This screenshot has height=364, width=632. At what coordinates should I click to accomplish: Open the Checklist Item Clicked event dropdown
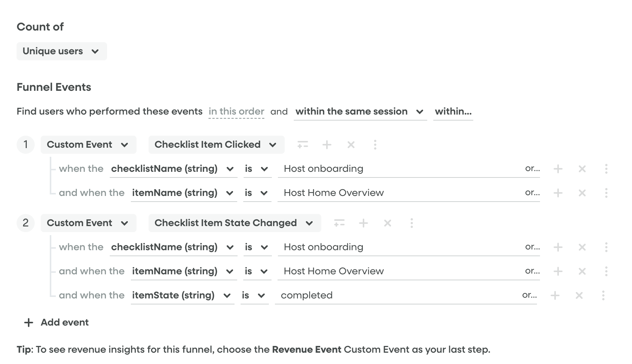(x=216, y=145)
